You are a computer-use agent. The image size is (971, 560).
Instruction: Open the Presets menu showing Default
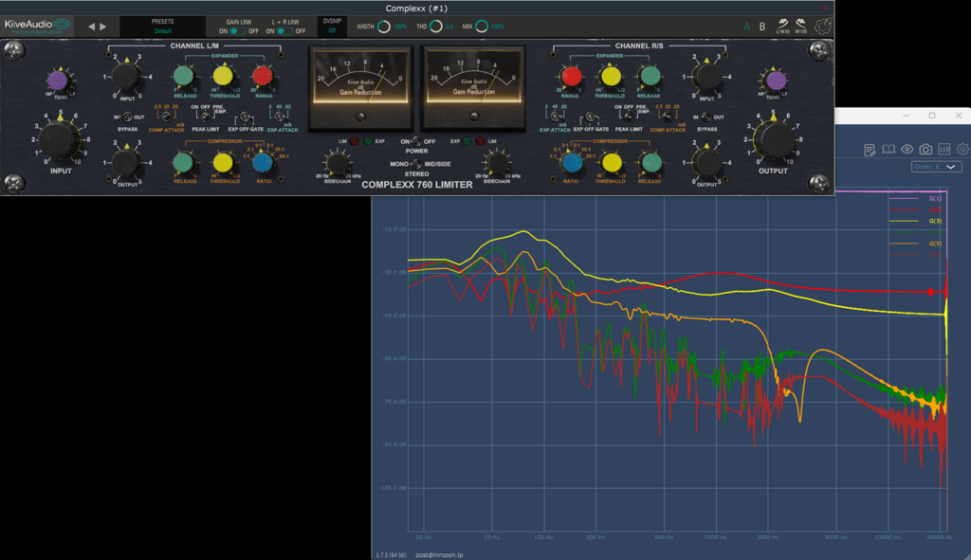pyautogui.click(x=162, y=27)
